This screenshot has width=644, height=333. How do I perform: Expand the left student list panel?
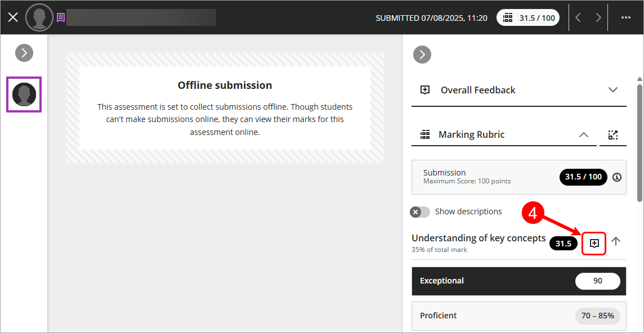[x=24, y=53]
